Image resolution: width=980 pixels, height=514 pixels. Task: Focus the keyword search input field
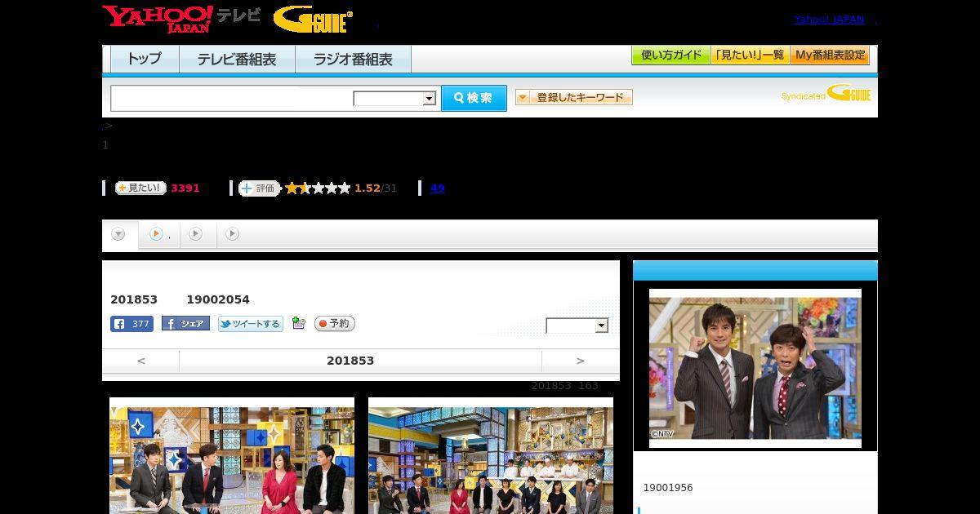point(231,98)
